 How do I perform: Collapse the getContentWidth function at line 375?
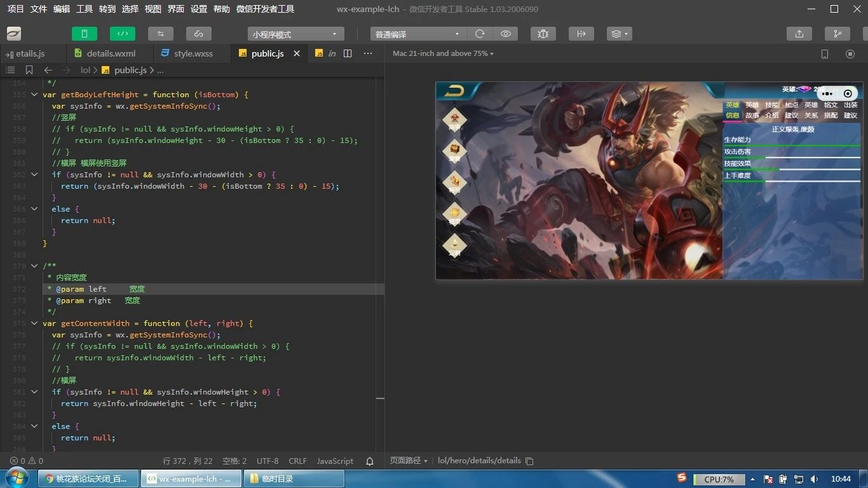pyautogui.click(x=34, y=323)
